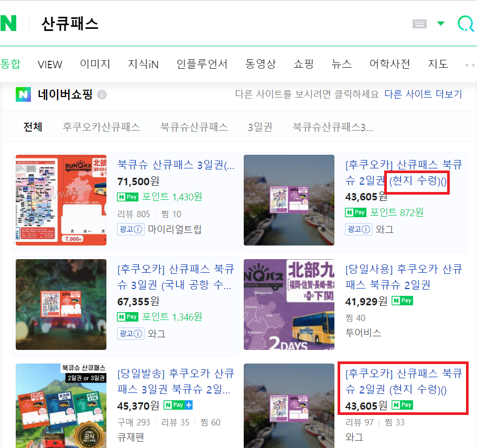
Task: Click the N Pay badge beside 포인트 1,346원
Action: point(127,317)
